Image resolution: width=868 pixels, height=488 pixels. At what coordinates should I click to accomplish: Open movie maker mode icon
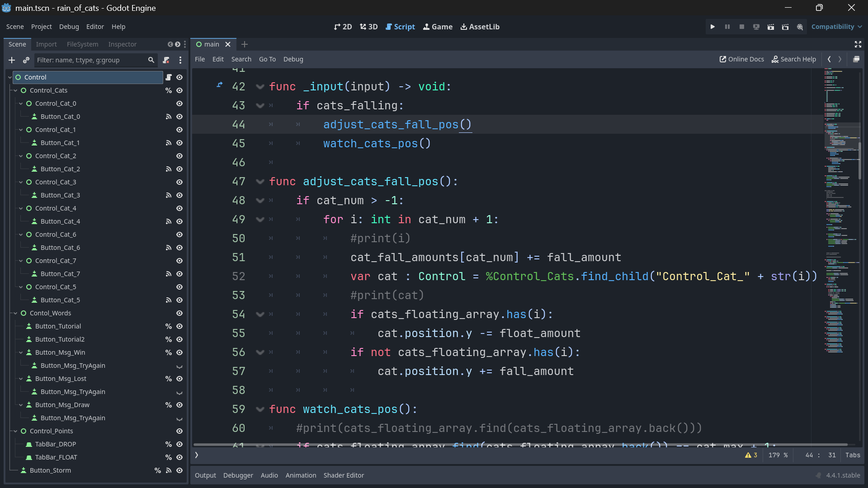click(x=799, y=27)
